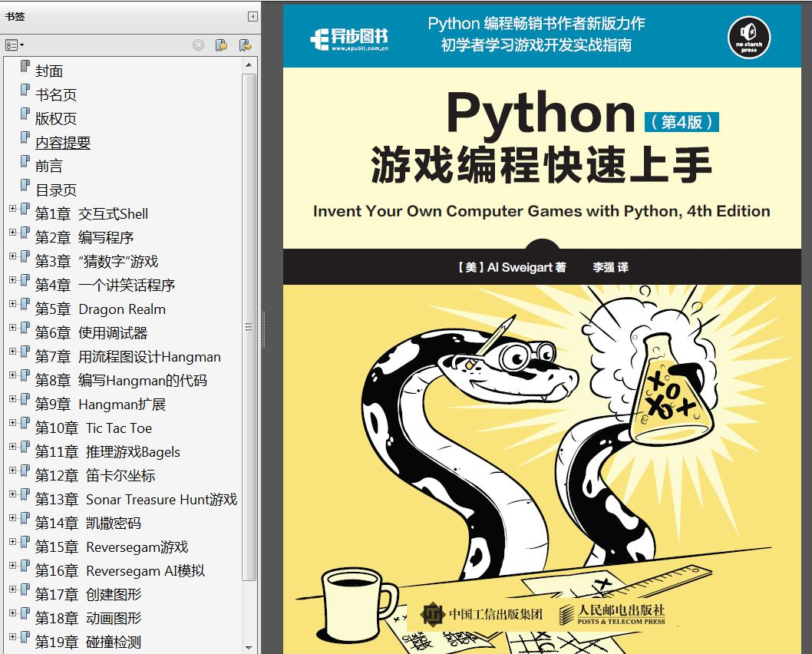Viewport: 812px width, 654px height.
Task: Click the splitter handle between bookmarks and page
Action: [x=263, y=329]
